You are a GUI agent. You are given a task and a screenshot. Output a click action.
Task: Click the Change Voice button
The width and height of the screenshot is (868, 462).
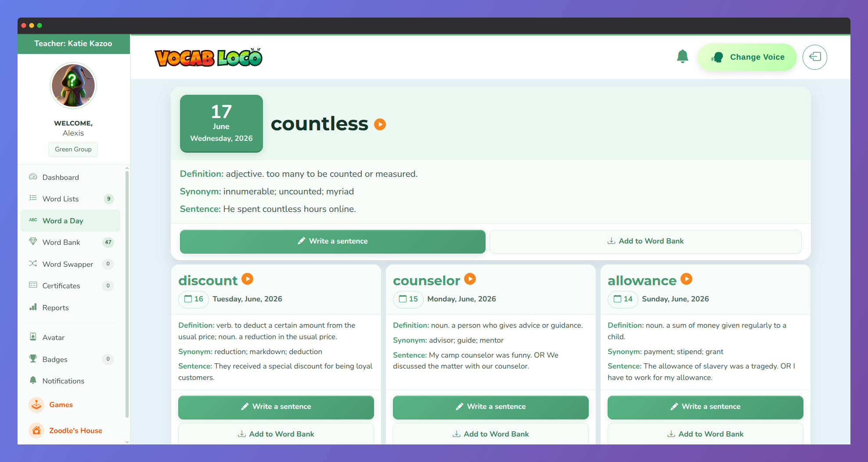tap(747, 57)
